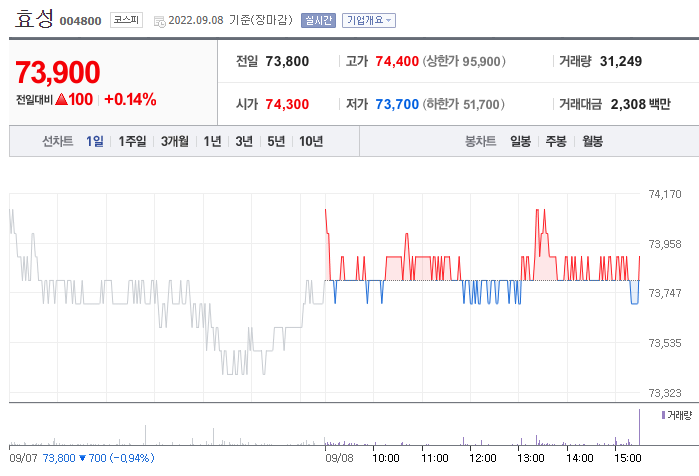Click the 73,323 y-axis label
Viewport: 699px width, 476px height.
(x=665, y=393)
